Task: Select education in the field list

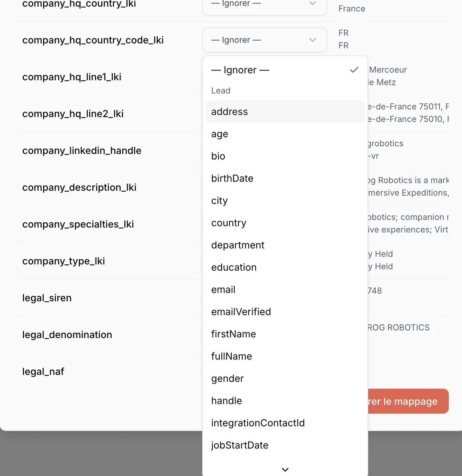Action: point(285,267)
